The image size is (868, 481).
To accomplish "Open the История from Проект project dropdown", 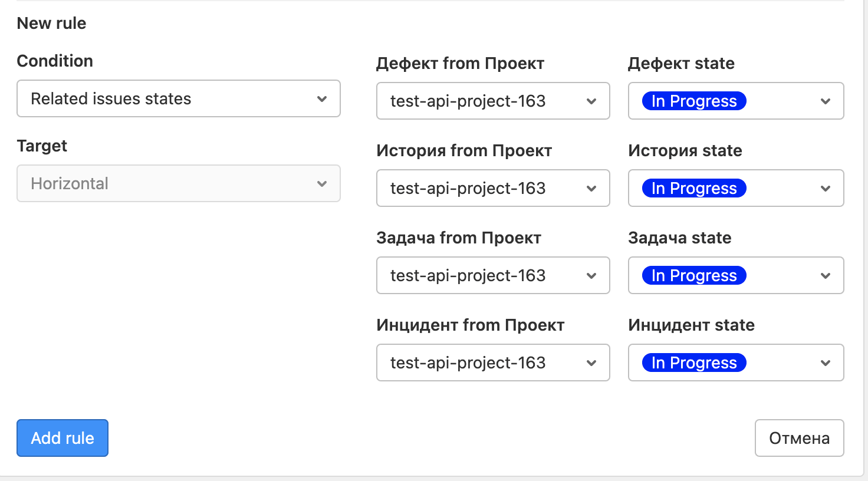I will (x=492, y=188).
